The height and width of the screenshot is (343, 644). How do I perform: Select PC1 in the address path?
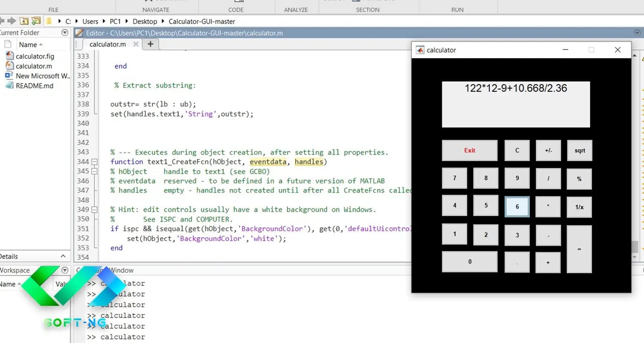[115, 21]
